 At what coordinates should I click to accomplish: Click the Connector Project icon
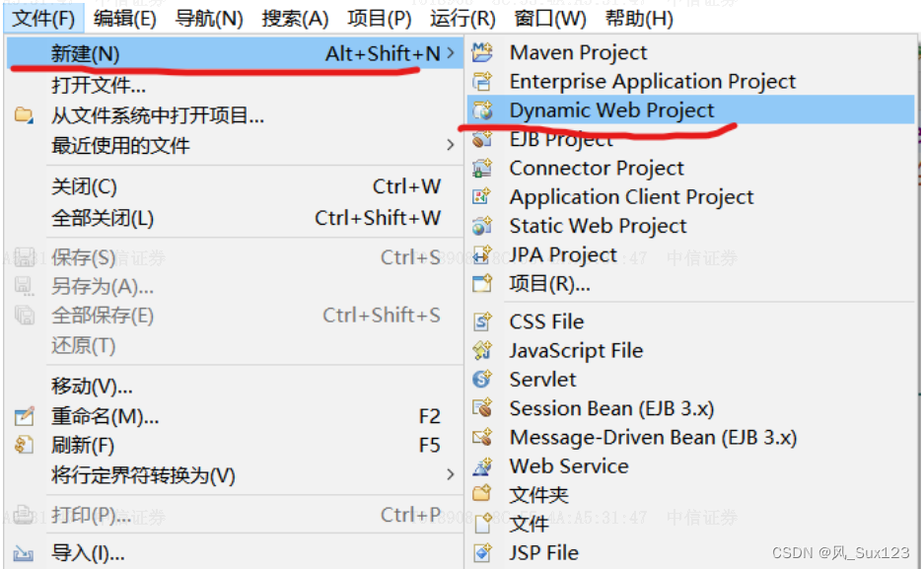482,168
